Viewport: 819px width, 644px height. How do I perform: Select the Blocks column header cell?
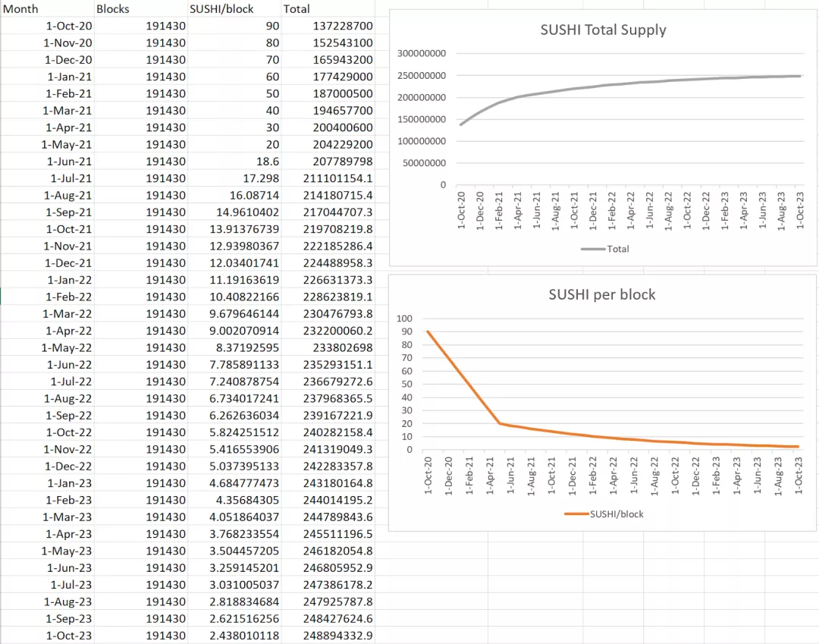(140, 9)
